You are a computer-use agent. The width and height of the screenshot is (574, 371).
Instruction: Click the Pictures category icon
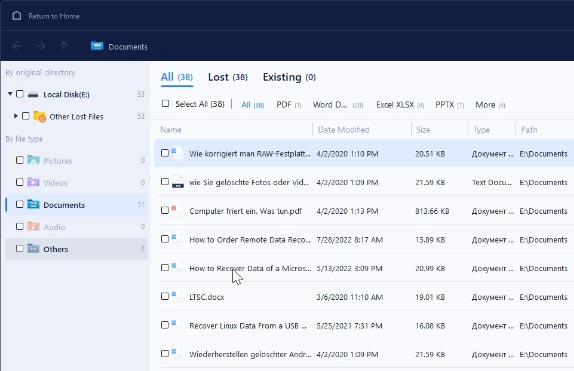coord(33,160)
